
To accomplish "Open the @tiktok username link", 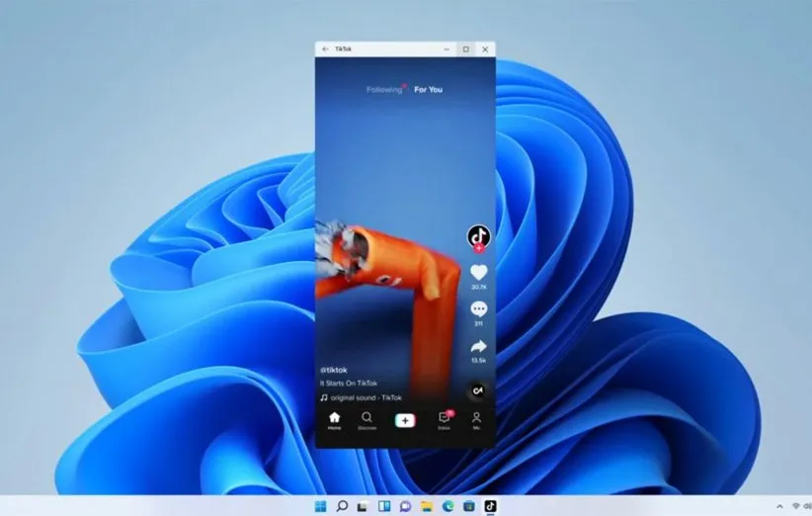I will tap(336, 371).
